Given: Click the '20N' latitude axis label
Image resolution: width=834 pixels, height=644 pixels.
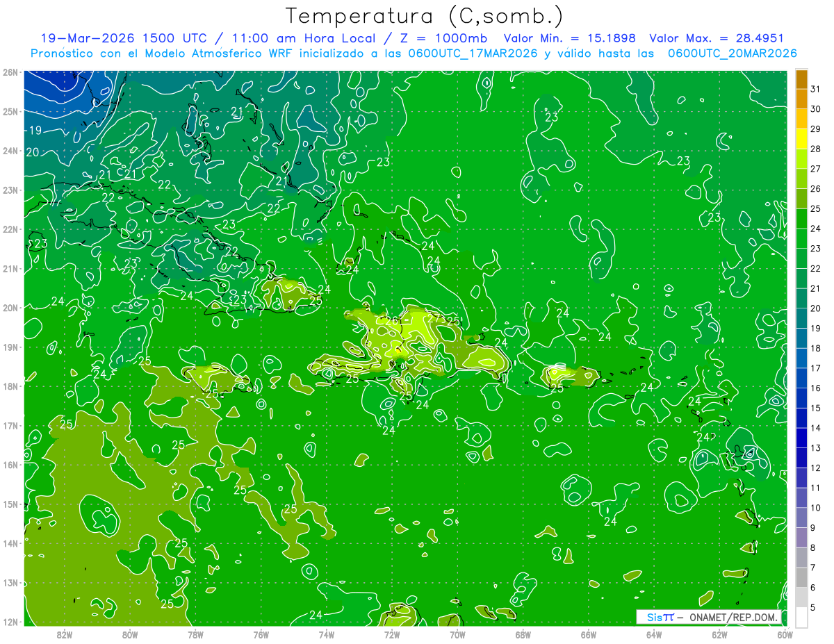Looking at the screenshot, I should click(10, 307).
